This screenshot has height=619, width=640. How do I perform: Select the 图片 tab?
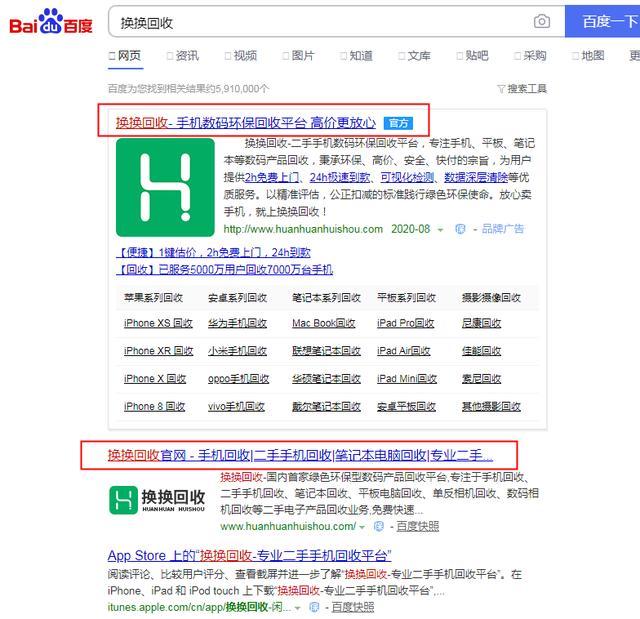[299, 56]
